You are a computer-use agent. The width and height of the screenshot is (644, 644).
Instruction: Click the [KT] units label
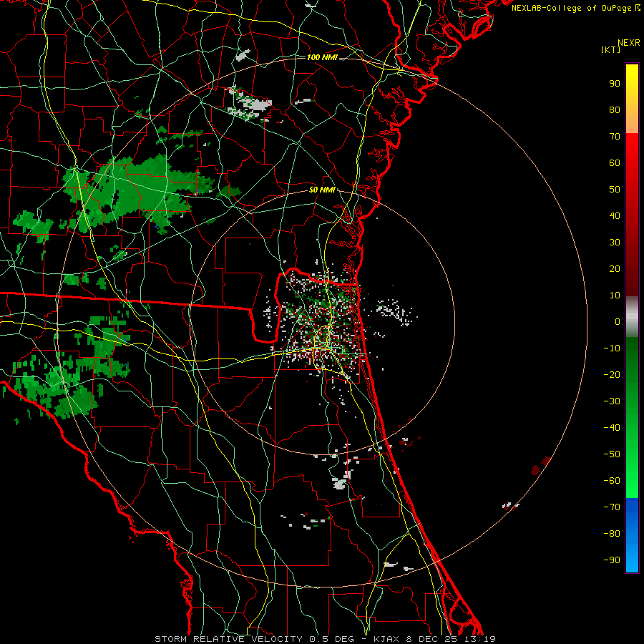point(611,49)
